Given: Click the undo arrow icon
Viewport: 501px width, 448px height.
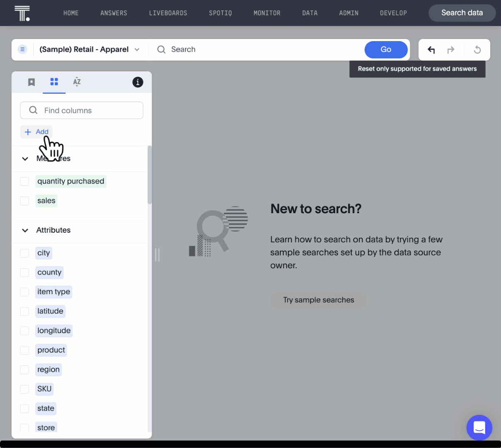Looking at the screenshot, I should click(431, 50).
